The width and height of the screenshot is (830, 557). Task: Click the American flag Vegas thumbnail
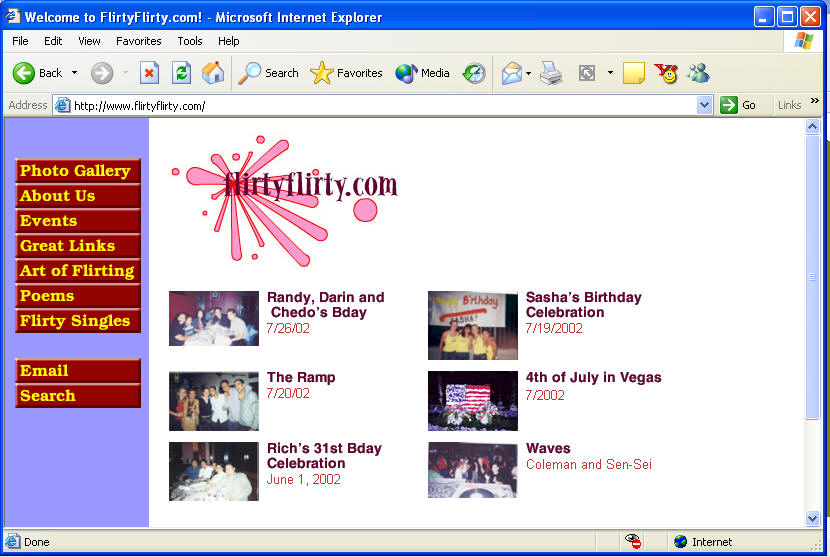click(473, 401)
